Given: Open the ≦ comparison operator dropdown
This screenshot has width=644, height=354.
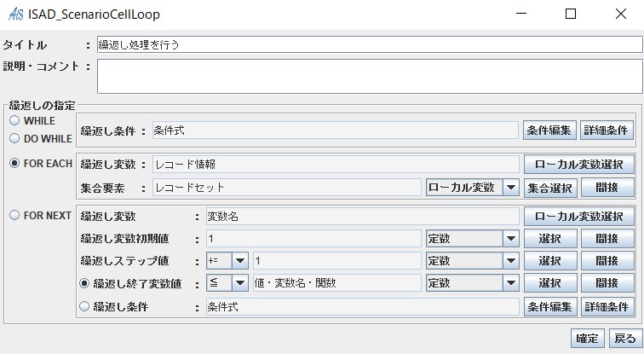Looking at the screenshot, I should [227, 283].
